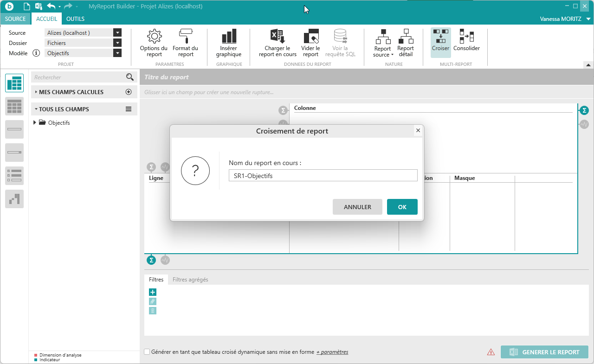This screenshot has height=364, width=594.
Task: Switch to the OUTILS ribbon tab
Action: point(75,19)
